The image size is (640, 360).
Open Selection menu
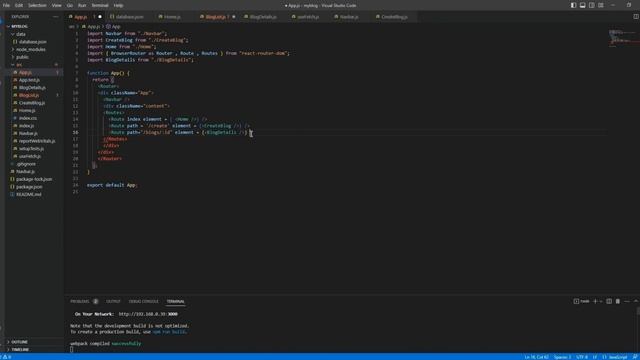pyautogui.click(x=37, y=5)
